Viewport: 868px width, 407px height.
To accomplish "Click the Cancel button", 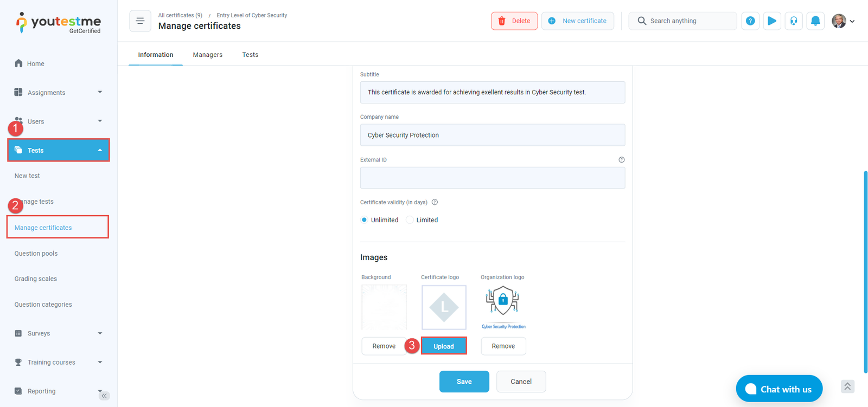I will pos(521,382).
